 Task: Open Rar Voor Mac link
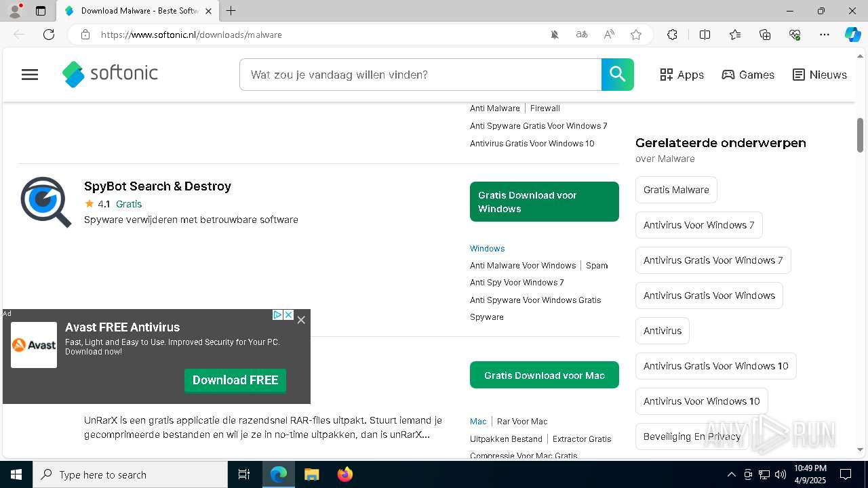[x=522, y=422]
